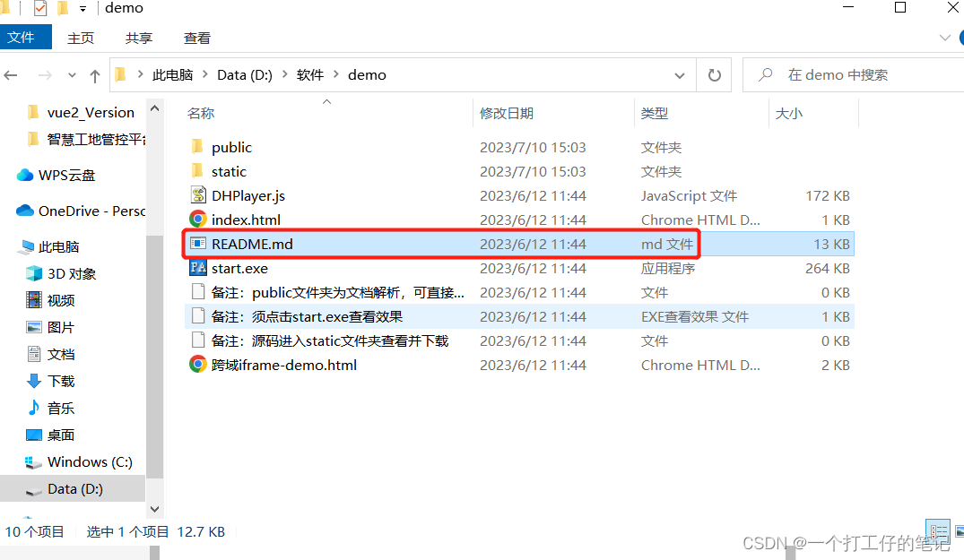This screenshot has height=560, width=964.
Task: Click Chrome icon of 跨域iframe-demo.html
Action: click(x=197, y=365)
